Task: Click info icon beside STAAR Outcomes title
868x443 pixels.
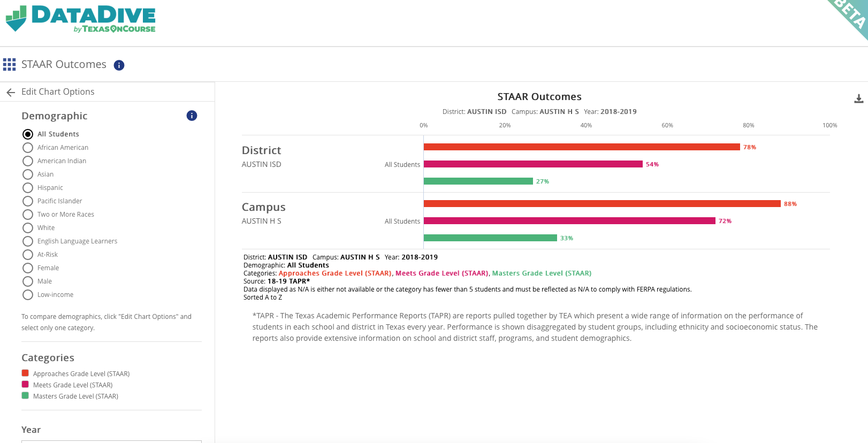Action: click(x=119, y=65)
